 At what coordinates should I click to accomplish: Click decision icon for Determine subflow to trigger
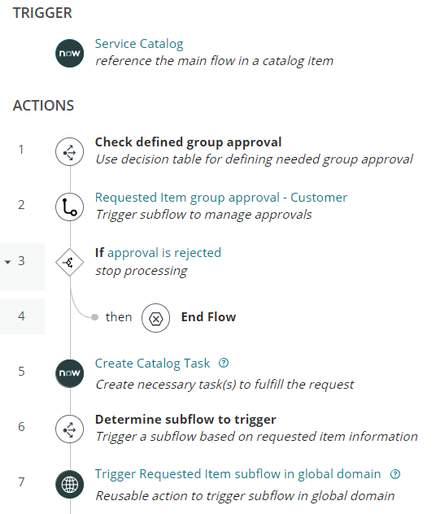click(x=69, y=429)
